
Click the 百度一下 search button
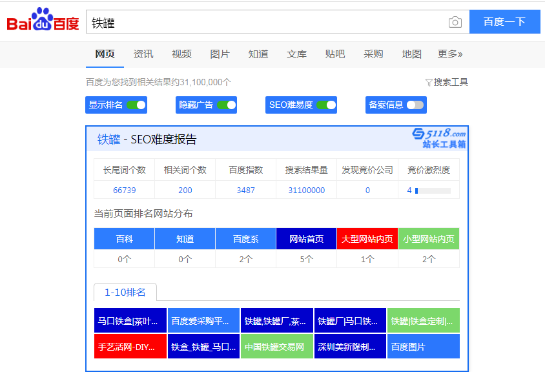(x=505, y=22)
